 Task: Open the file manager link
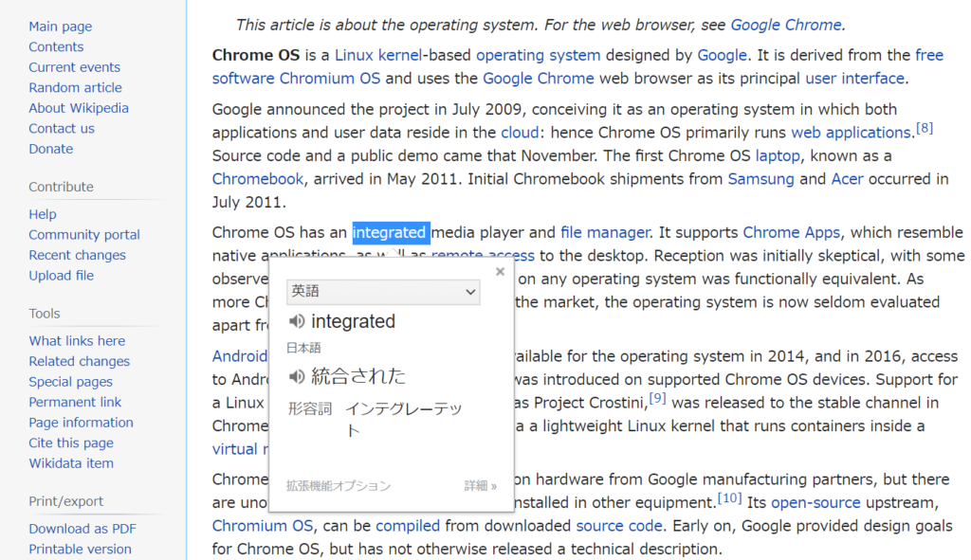point(605,233)
